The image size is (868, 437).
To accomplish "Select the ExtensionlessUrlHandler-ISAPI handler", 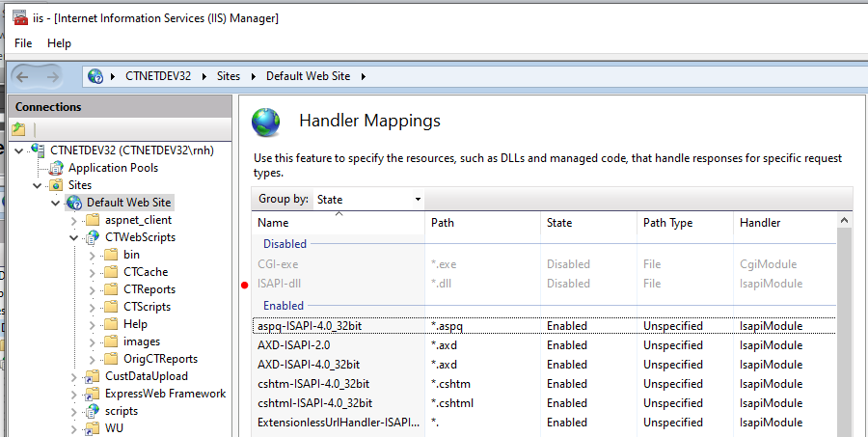I will click(544, 423).
